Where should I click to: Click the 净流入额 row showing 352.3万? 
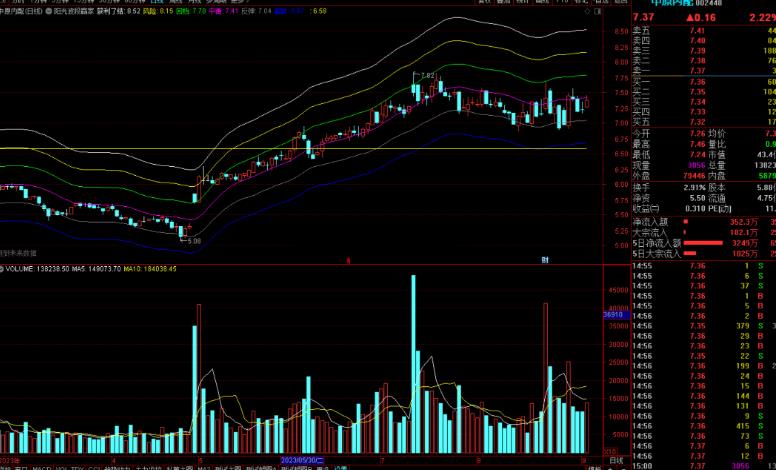click(704, 222)
